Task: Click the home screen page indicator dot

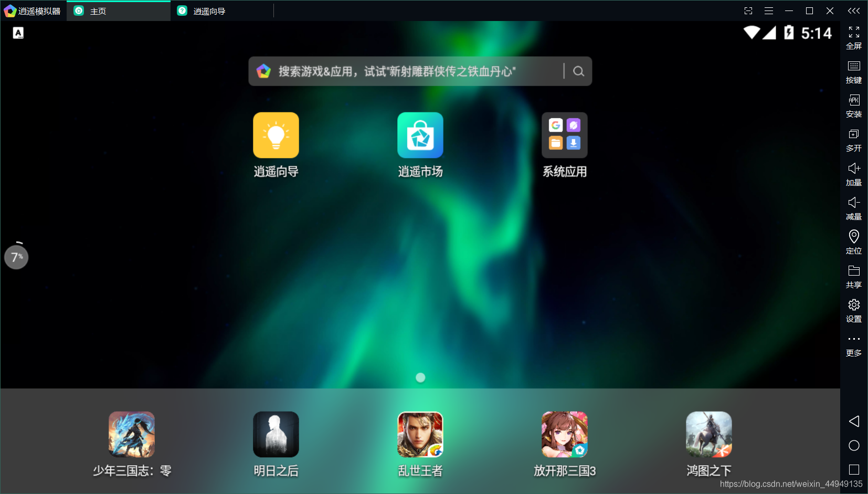Action: (x=420, y=377)
